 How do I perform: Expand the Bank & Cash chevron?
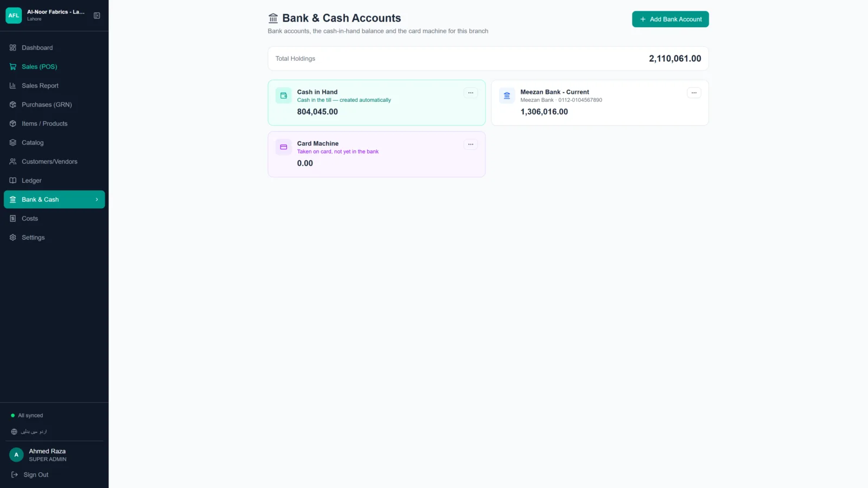[x=97, y=200]
